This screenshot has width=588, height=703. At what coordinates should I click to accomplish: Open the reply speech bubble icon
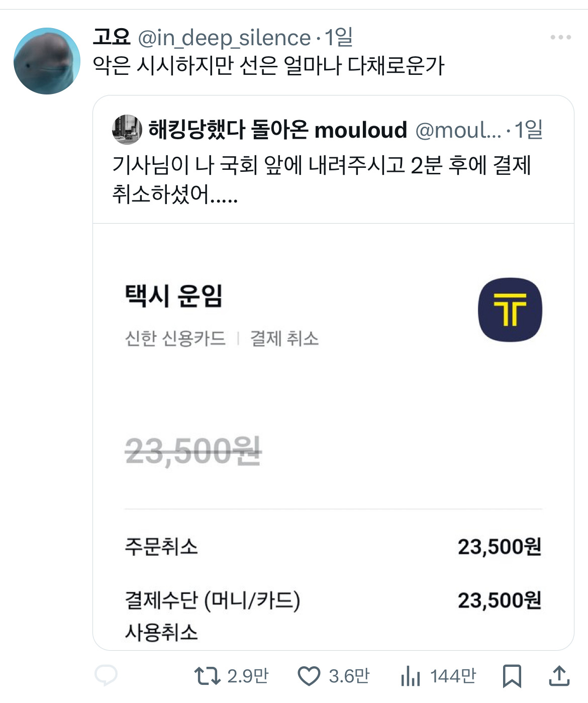[106, 675]
